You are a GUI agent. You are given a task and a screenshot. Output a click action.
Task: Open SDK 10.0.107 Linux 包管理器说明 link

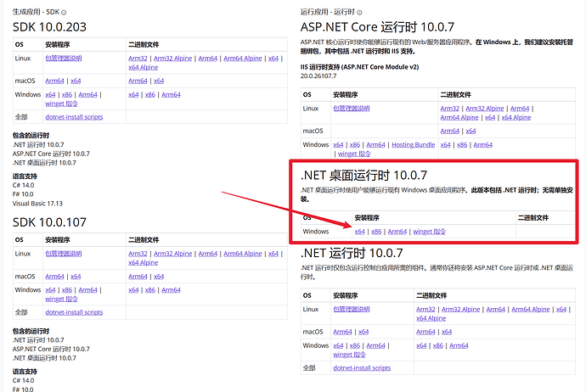(64, 254)
